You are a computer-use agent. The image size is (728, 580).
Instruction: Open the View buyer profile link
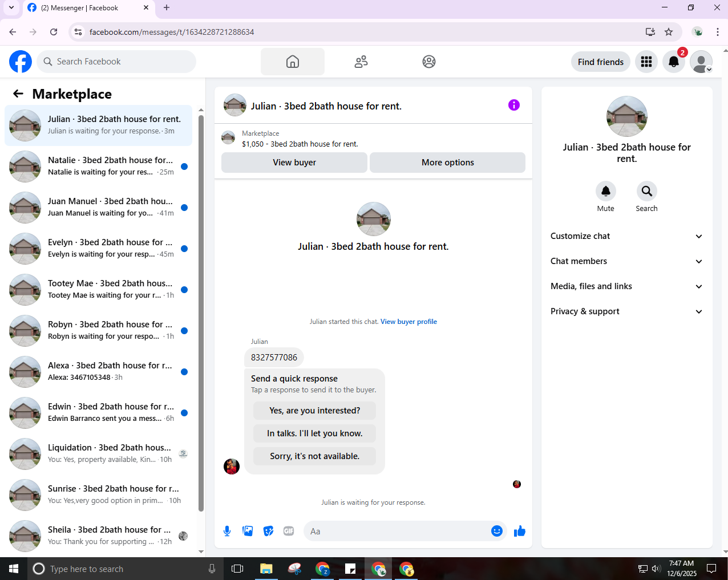[x=409, y=322]
